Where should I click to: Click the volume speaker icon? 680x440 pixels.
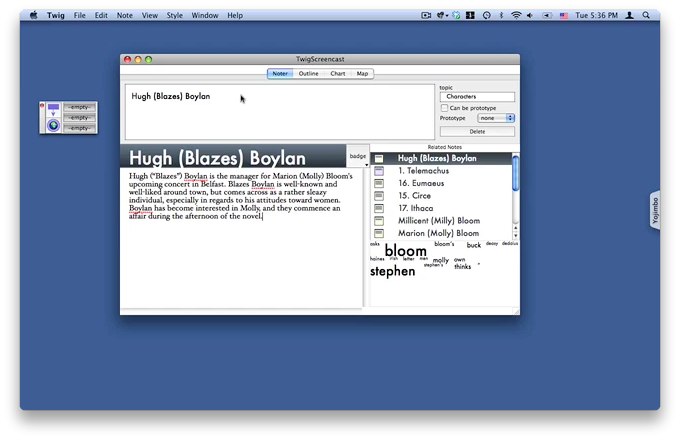click(x=530, y=15)
